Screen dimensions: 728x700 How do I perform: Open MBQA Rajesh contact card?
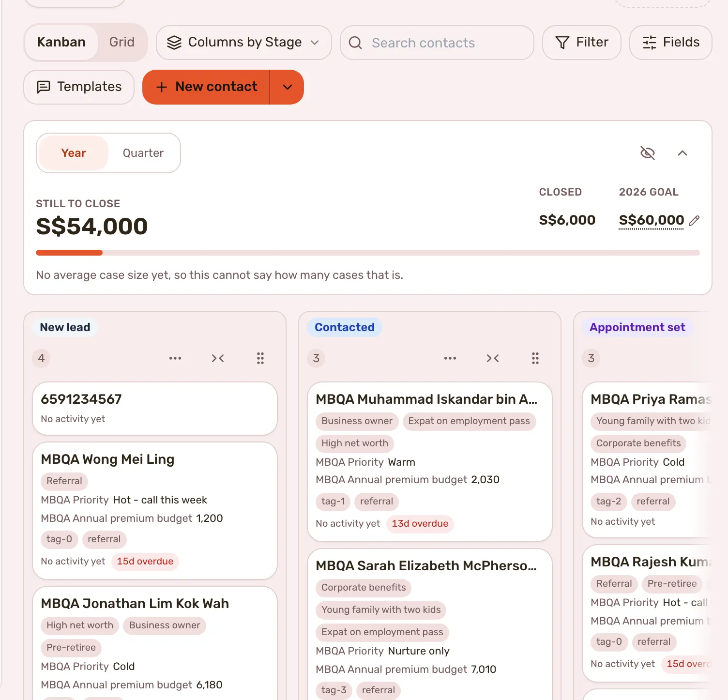[x=647, y=613]
